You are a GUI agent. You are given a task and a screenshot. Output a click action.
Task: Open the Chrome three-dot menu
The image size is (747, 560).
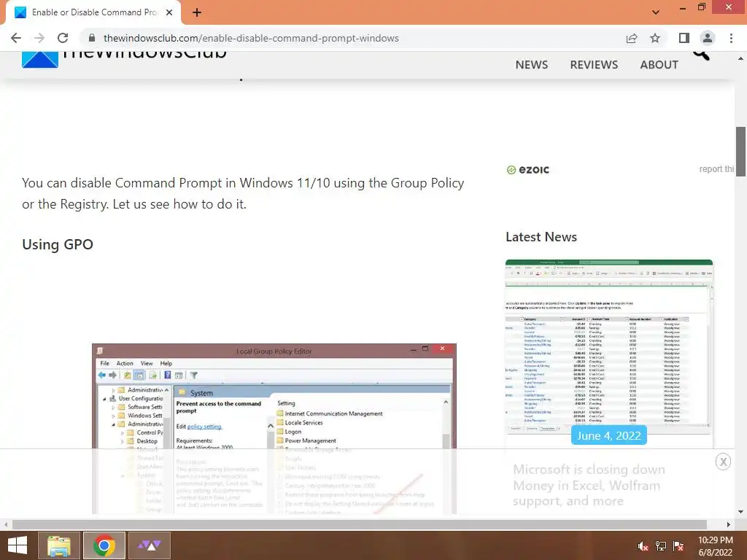731,38
